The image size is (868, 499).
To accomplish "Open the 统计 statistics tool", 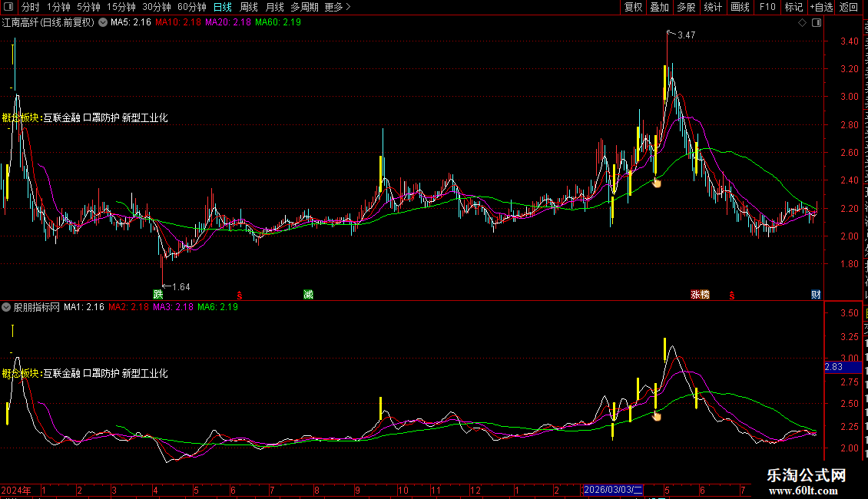I will pyautogui.click(x=712, y=7).
